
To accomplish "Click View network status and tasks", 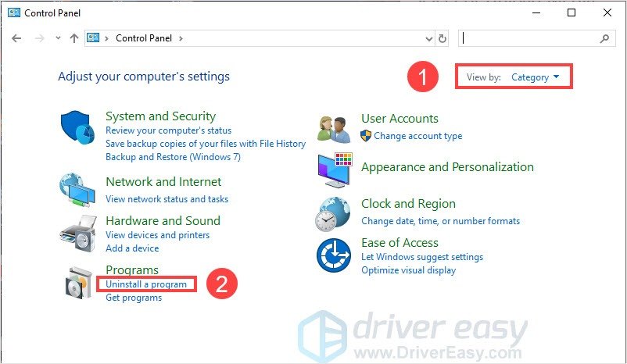I will tap(167, 199).
